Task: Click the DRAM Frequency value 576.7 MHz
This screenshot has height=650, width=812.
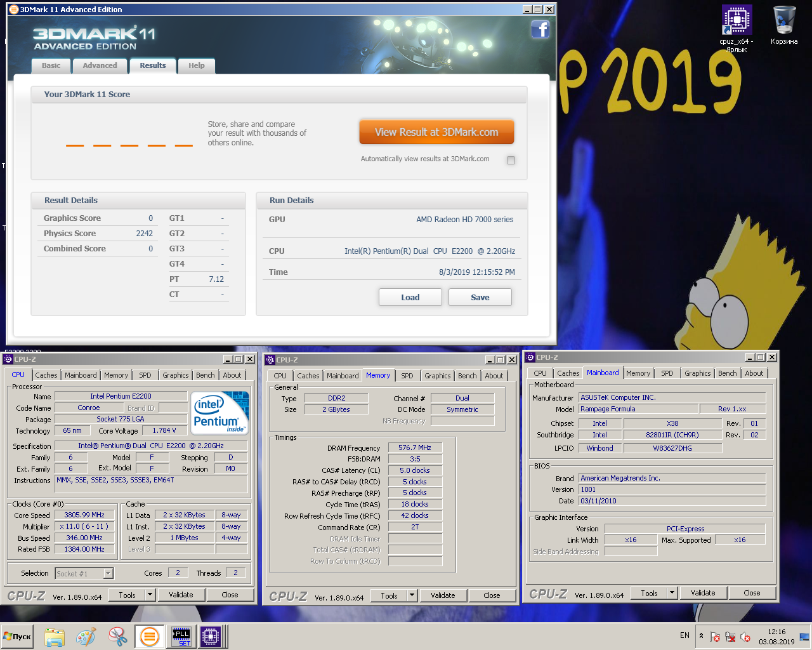Action: pyautogui.click(x=415, y=448)
